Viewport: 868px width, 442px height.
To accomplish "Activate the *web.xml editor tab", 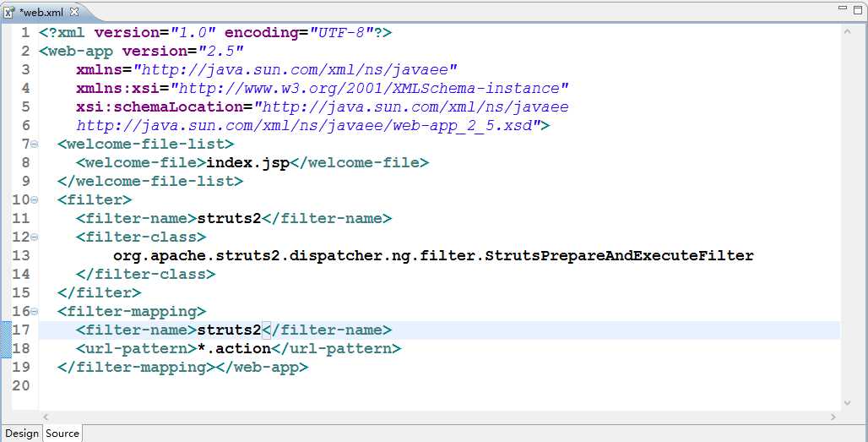I will pyautogui.click(x=41, y=12).
